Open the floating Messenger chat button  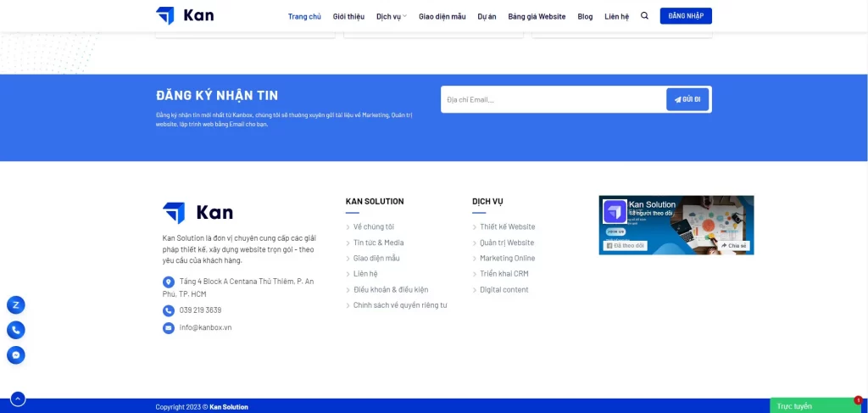[x=16, y=354]
